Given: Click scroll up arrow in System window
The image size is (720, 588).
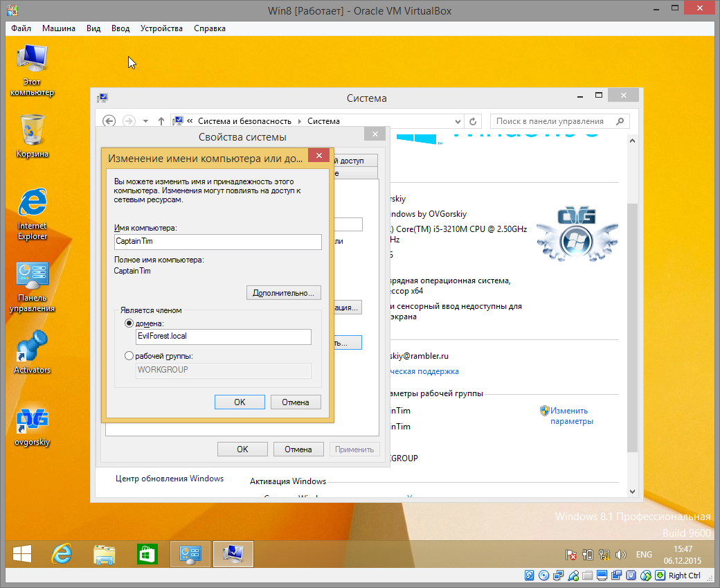Looking at the screenshot, I should tap(632, 141).
